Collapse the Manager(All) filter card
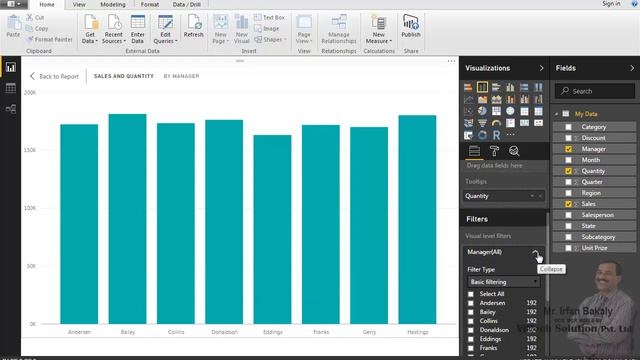 click(x=535, y=253)
